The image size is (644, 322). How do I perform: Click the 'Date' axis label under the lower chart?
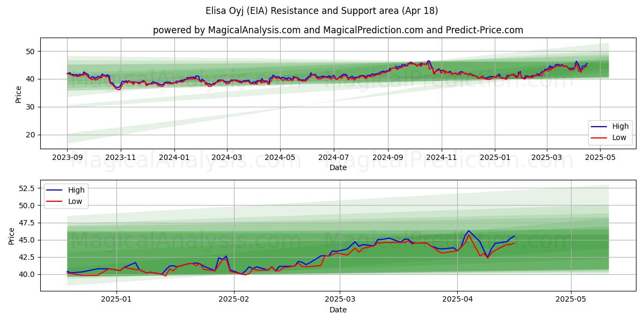(x=338, y=310)
